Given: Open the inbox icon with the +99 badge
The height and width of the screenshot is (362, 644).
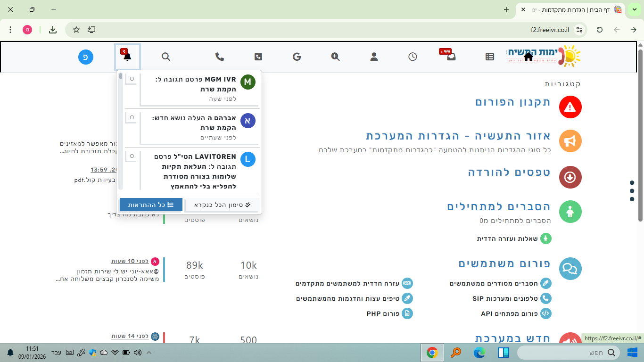Looking at the screenshot, I should [x=451, y=57].
